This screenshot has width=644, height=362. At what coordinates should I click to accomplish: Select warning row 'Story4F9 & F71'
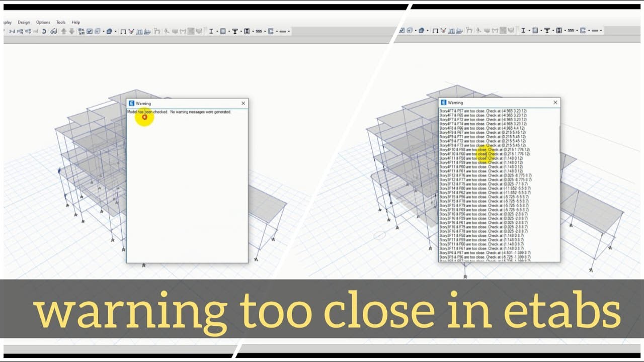pos(482,137)
